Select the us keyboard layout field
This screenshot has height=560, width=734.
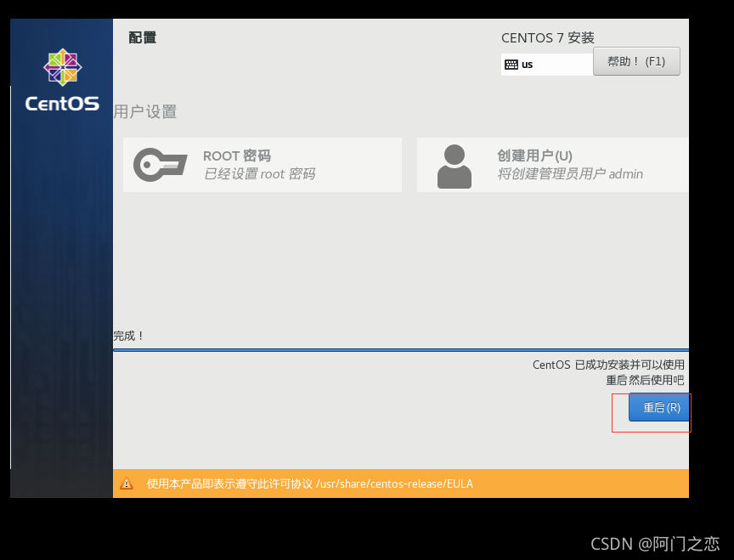pyautogui.click(x=547, y=65)
